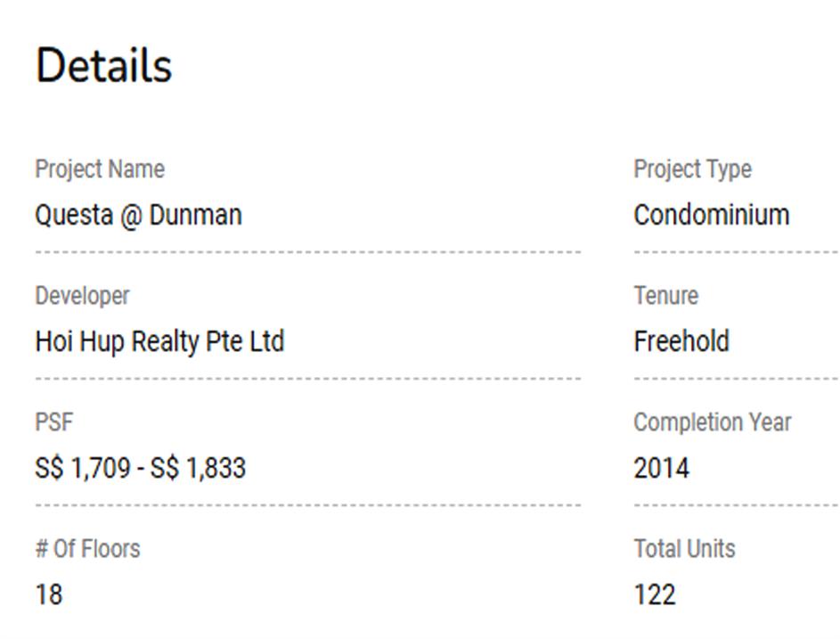
Task: Click the Tenure field label
Action: (665, 296)
